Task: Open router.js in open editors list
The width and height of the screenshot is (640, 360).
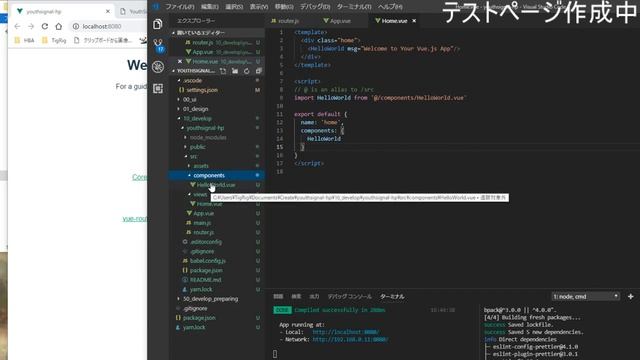Action: (217, 42)
